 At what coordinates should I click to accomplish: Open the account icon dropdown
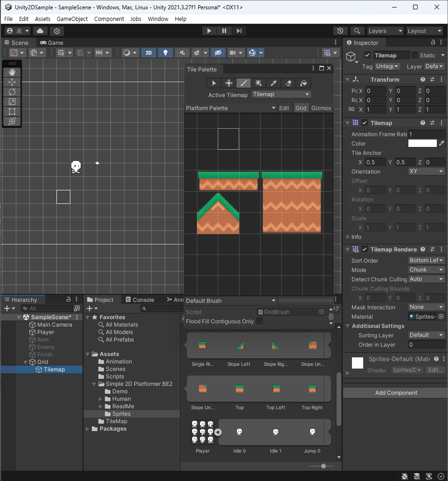(x=18, y=31)
